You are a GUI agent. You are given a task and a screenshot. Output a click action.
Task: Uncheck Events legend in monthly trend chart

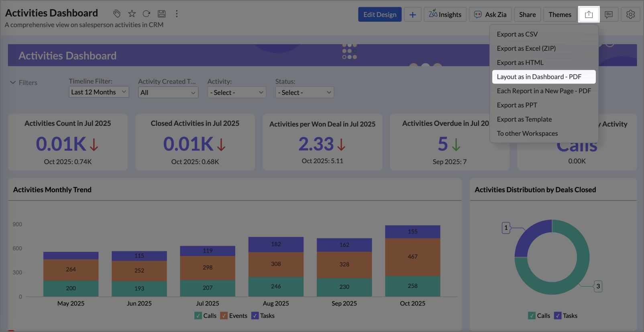click(224, 316)
